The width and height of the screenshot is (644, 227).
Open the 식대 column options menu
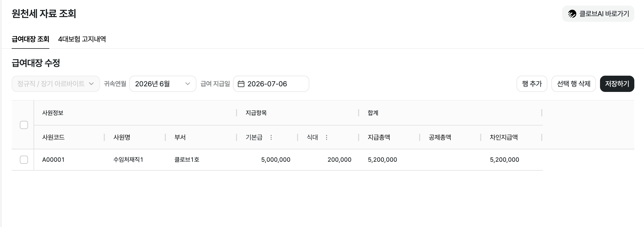pyautogui.click(x=327, y=137)
